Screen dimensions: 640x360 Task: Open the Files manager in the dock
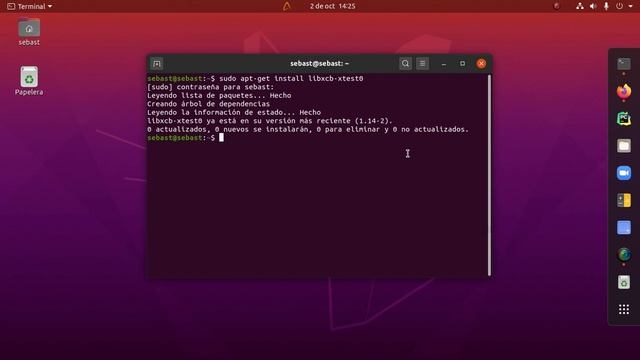point(624,146)
